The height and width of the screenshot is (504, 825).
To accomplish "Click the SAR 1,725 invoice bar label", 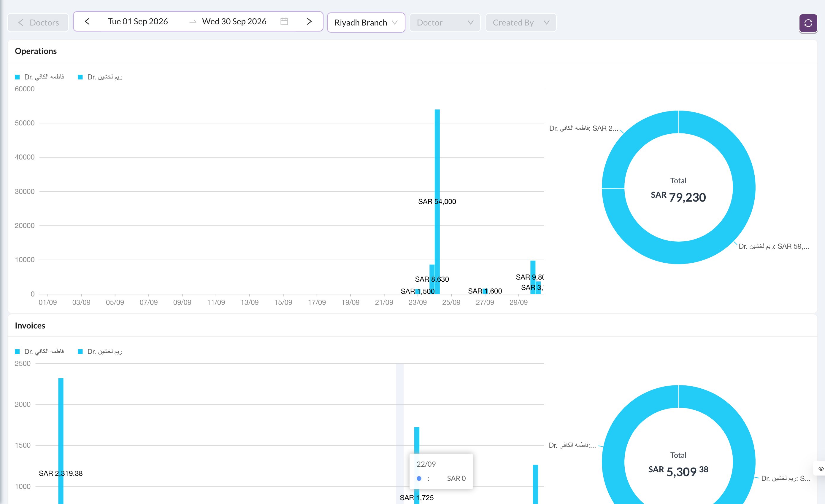I will point(417,498).
